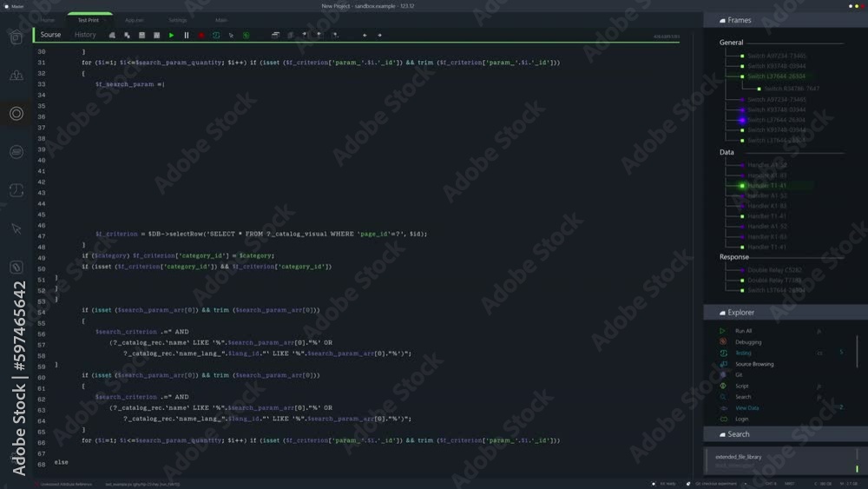The height and width of the screenshot is (489, 868).
Task: Click the View Data icon in Explorer
Action: point(723,408)
